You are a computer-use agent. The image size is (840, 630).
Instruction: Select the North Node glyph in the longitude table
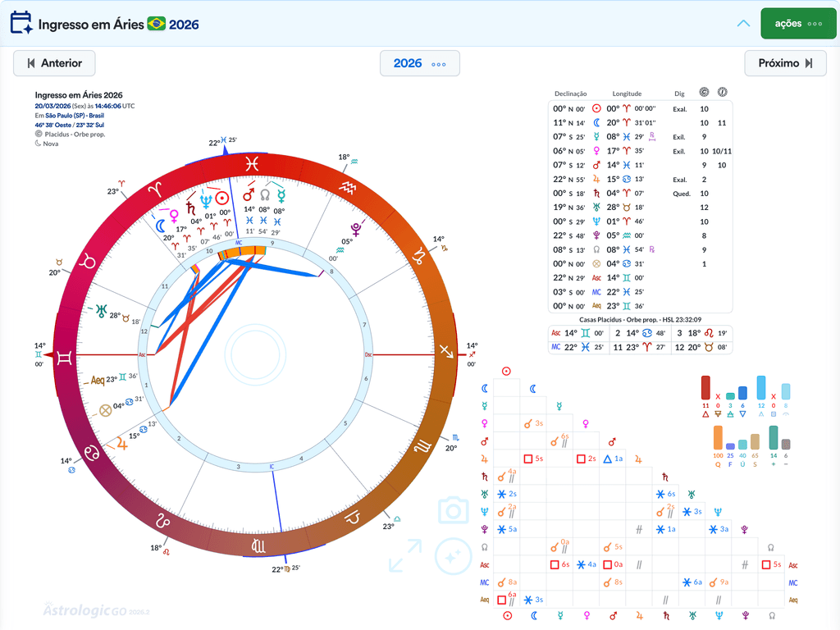pyautogui.click(x=596, y=249)
